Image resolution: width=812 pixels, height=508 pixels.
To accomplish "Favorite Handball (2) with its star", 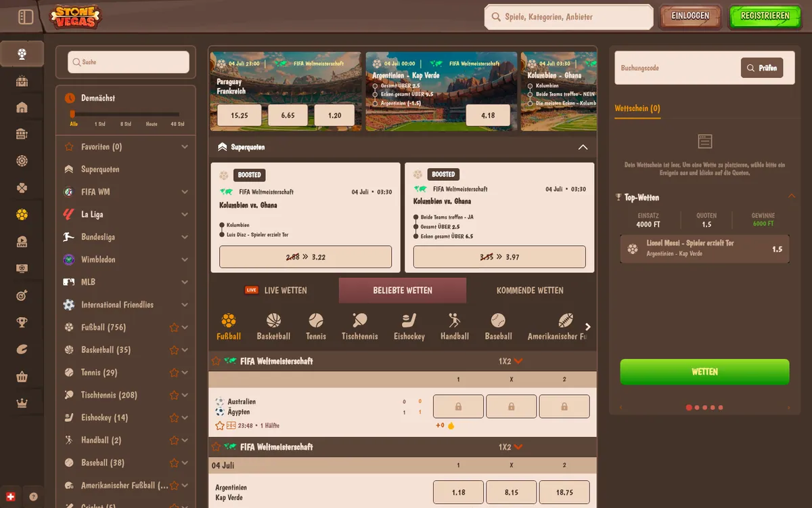I will pos(174,440).
